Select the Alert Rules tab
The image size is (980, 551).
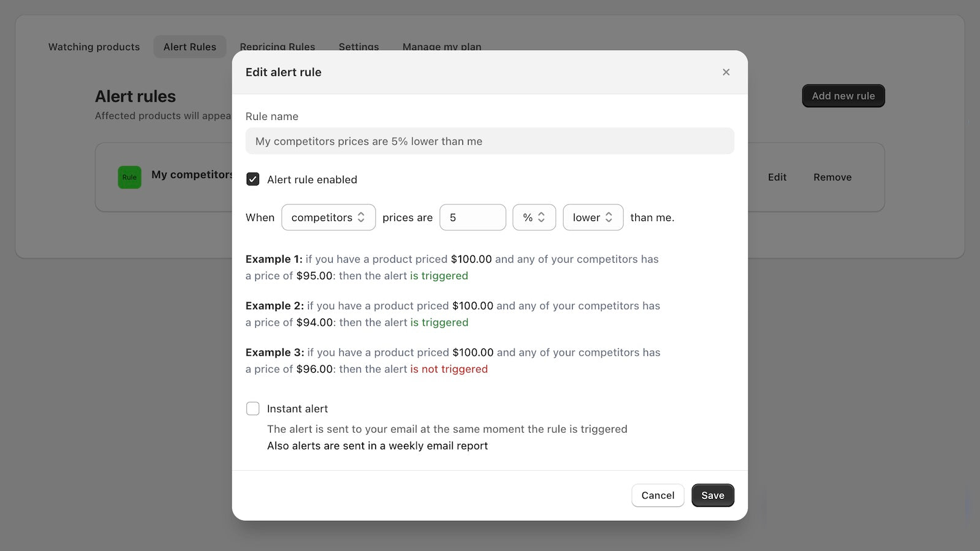tap(189, 47)
